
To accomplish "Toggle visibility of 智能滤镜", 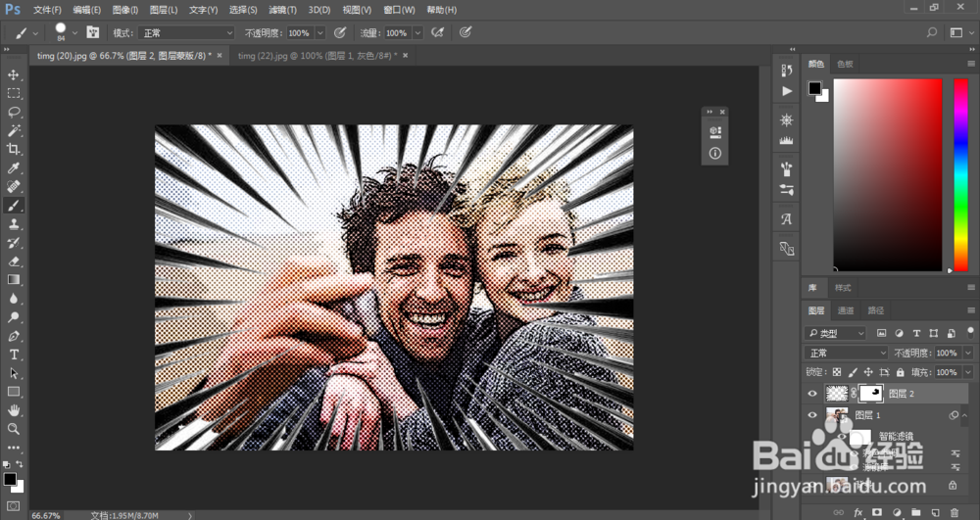I will tap(842, 437).
